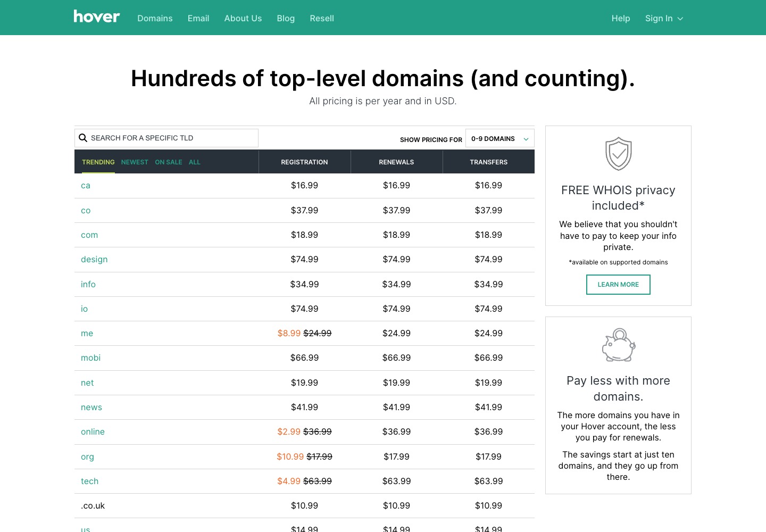The width and height of the screenshot is (766, 532).
Task: Click the $4.99 sale price for tech
Action: click(289, 481)
